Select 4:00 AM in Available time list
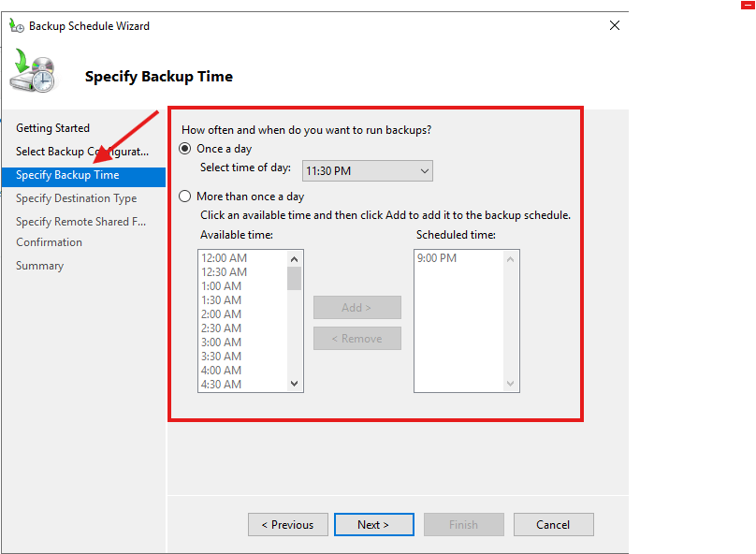Image resolution: width=756 pixels, height=554 pixels. 222,371
